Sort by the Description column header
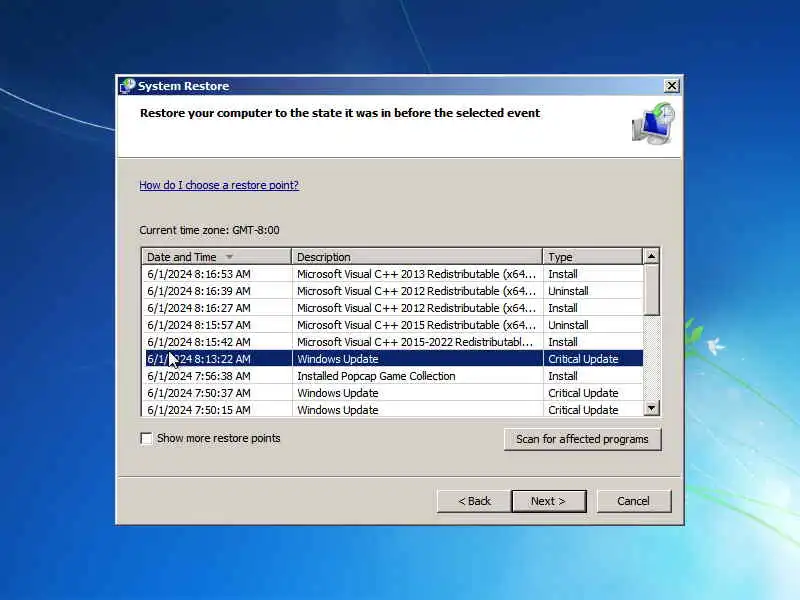Viewport: 800px width, 600px height. pos(417,257)
